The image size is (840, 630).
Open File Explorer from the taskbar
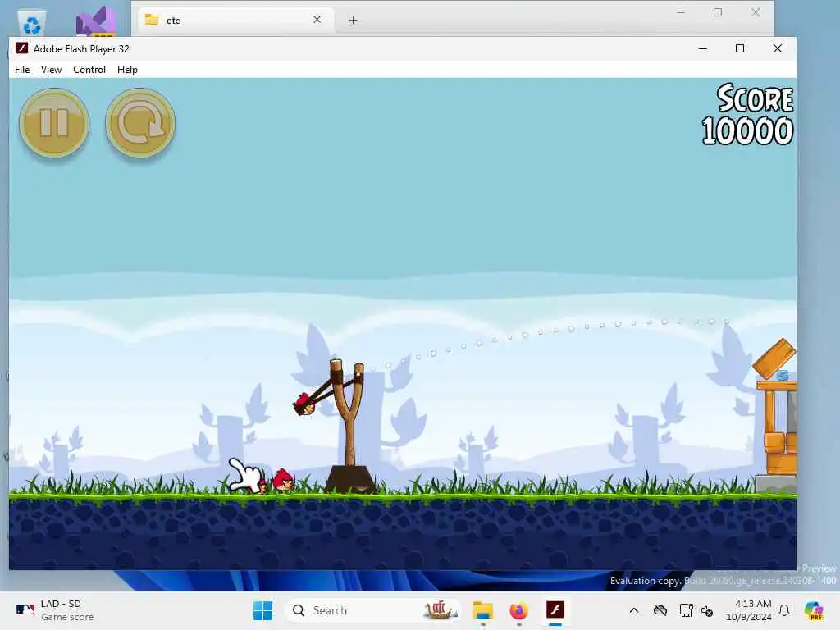(x=482, y=610)
